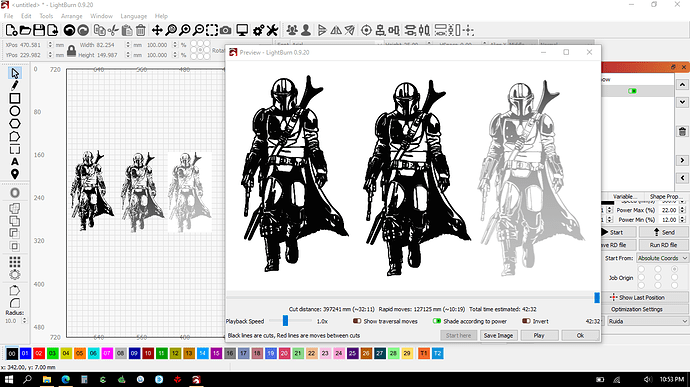Create a new file from toolbar
690x387 pixels.
coord(11,30)
